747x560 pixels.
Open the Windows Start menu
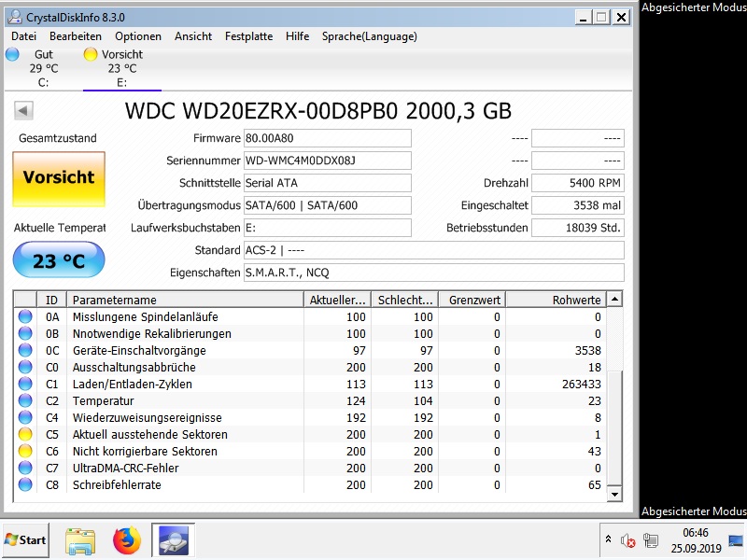(x=25, y=540)
